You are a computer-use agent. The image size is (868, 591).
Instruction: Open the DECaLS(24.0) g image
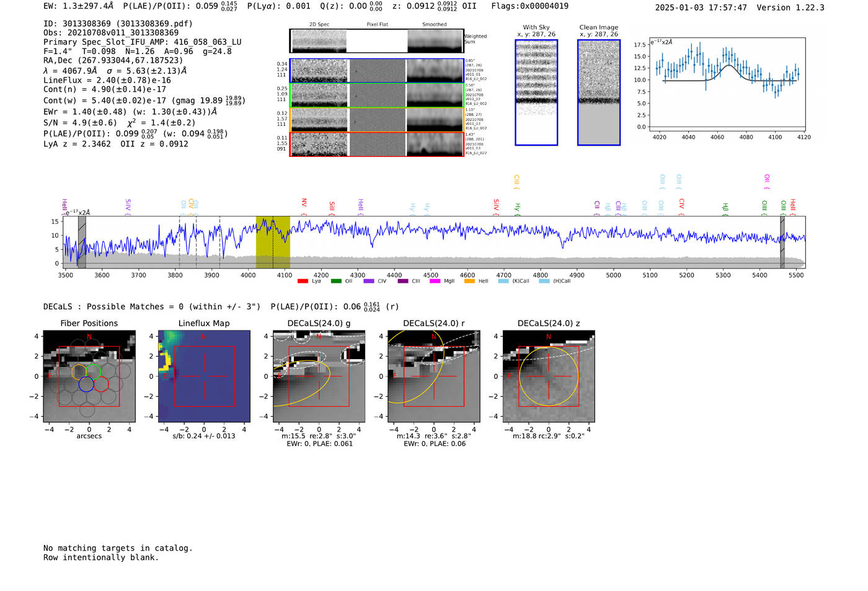tap(319, 376)
